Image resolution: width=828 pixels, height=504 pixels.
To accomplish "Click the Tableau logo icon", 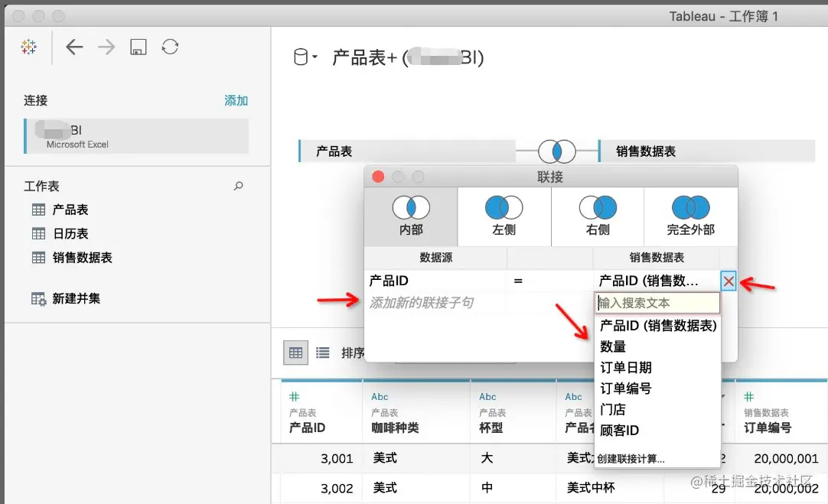I will pyautogui.click(x=28, y=47).
